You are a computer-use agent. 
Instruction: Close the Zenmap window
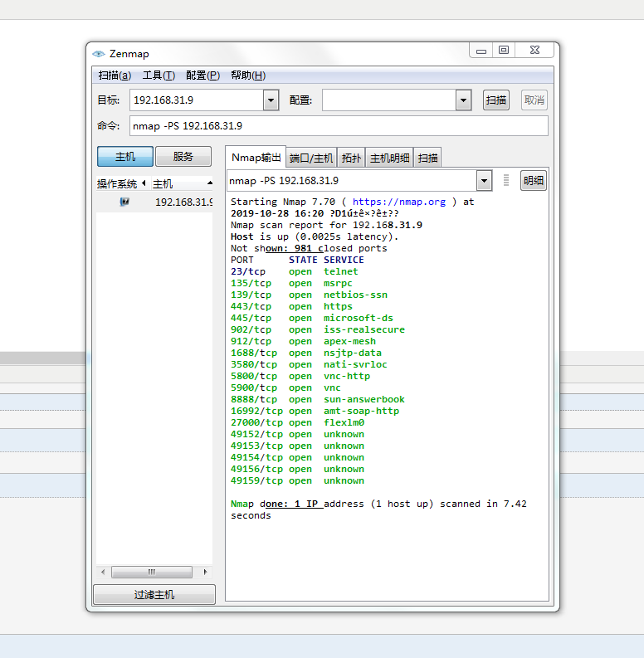pyautogui.click(x=534, y=51)
